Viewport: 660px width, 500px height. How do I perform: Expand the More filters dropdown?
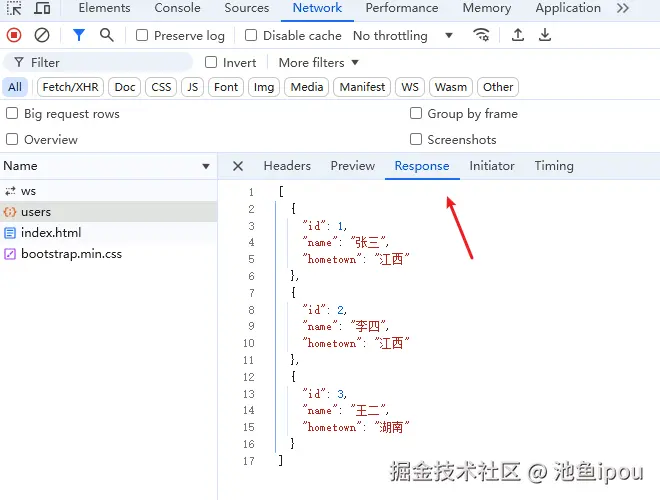coord(319,63)
